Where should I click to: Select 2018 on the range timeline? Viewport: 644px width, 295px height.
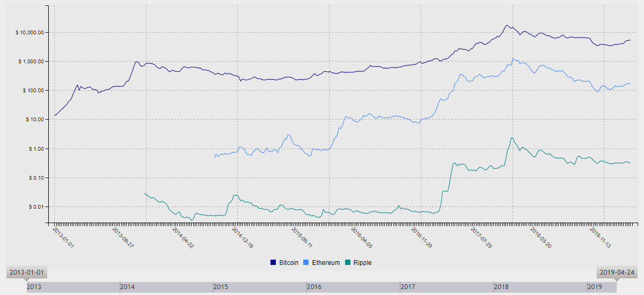pos(501,287)
